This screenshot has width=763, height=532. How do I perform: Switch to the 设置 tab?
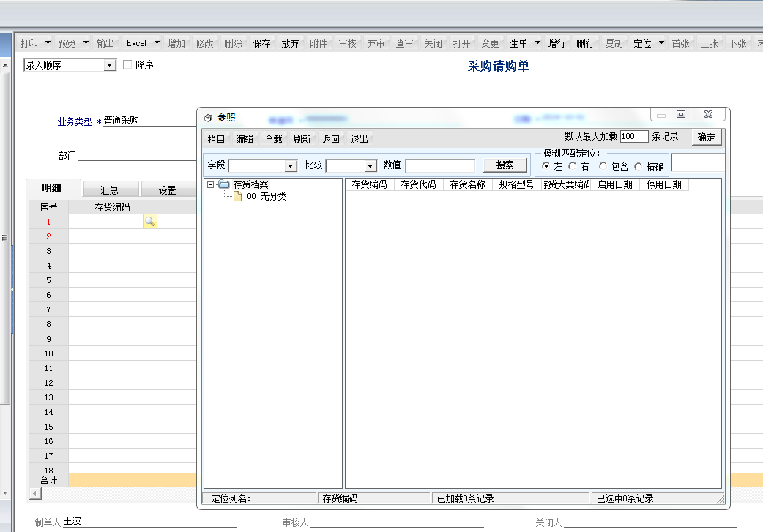[x=168, y=190]
